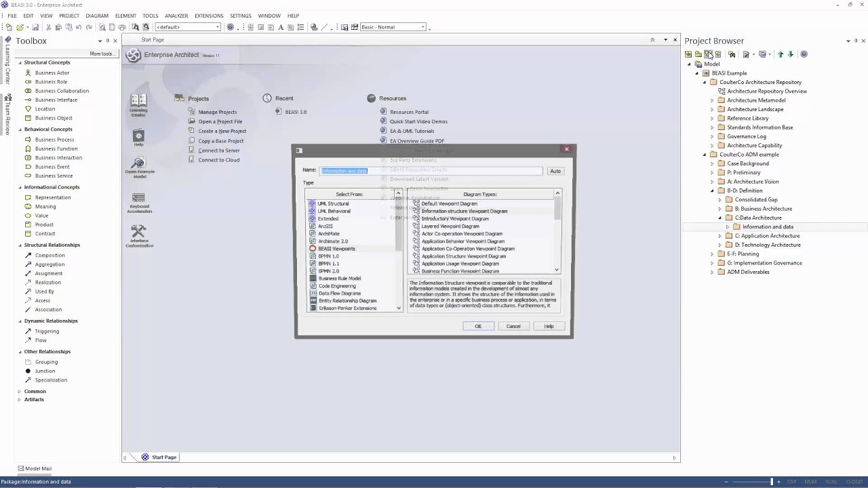Click the Project Browser help icon

[804, 54]
